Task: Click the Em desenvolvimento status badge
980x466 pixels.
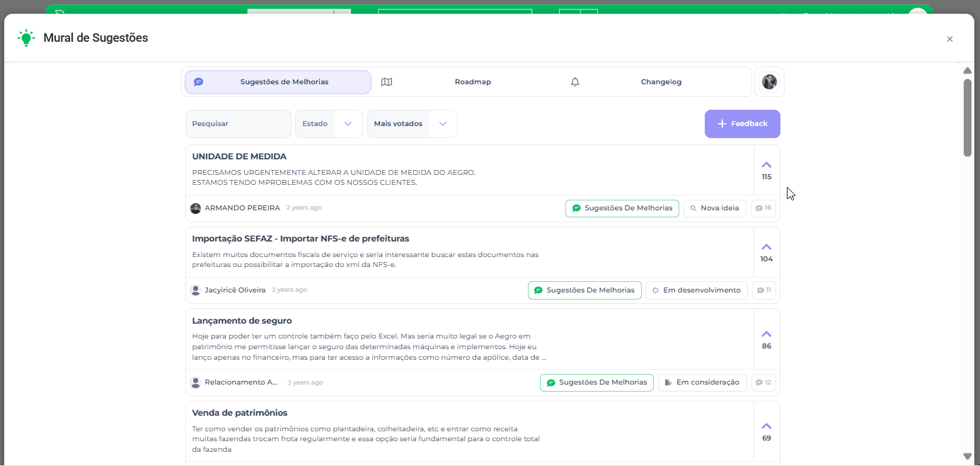Action: point(696,290)
